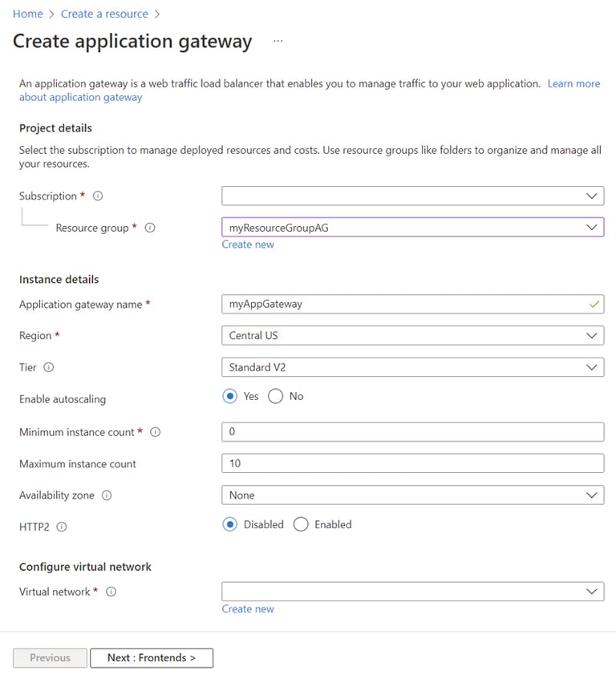Set HTTP2 to Enabled
616x679 pixels.
coord(301,524)
